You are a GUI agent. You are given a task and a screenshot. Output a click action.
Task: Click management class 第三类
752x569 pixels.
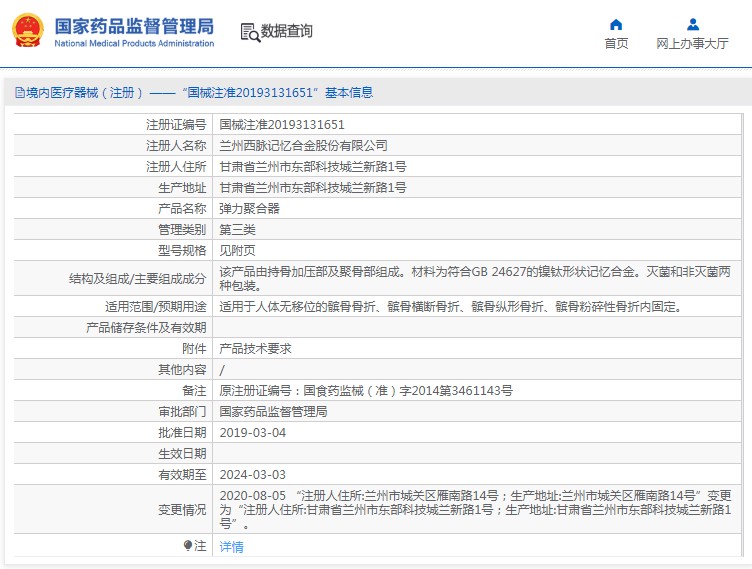tap(237, 230)
